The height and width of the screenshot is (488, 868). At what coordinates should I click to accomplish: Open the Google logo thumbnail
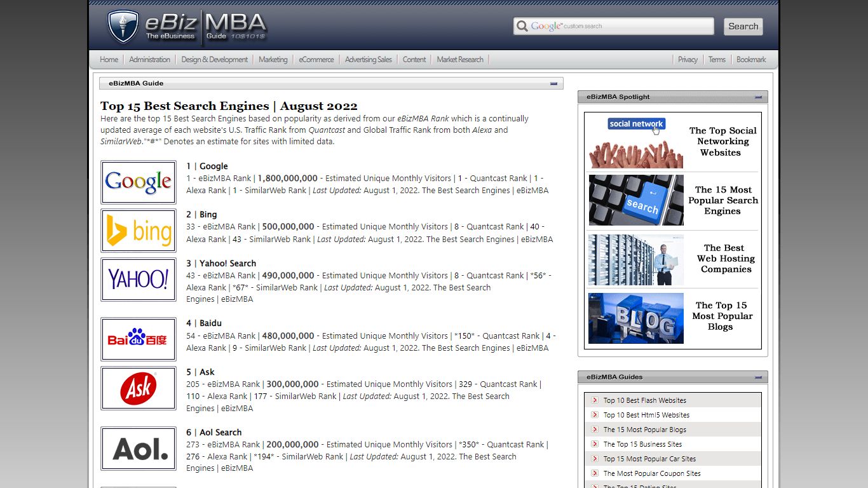pyautogui.click(x=139, y=182)
